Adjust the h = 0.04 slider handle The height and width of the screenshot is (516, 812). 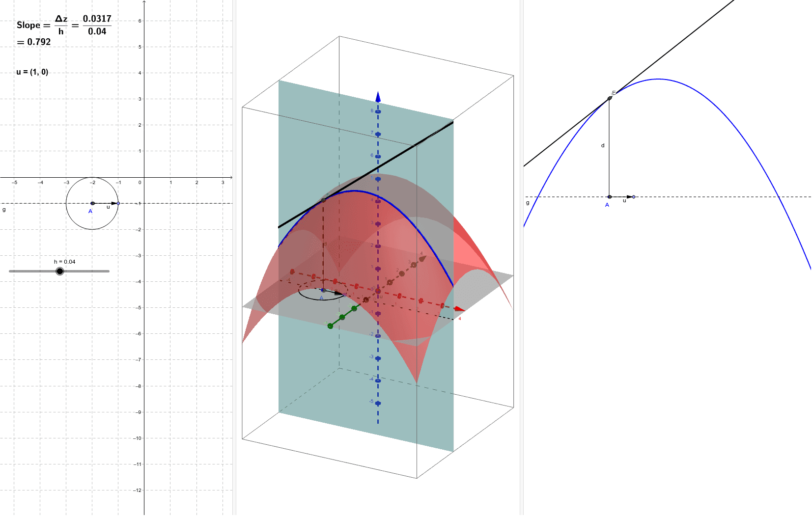tap(59, 270)
